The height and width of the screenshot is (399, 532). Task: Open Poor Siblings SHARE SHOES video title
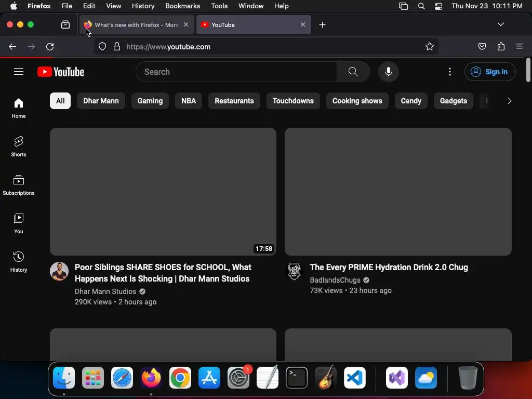click(x=163, y=273)
